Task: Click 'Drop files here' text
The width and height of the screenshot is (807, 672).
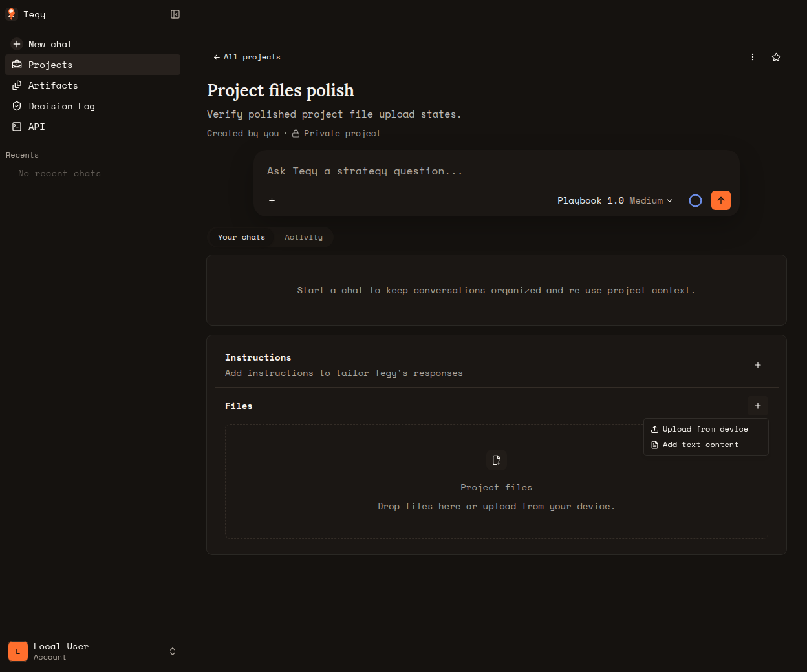Action: click(x=497, y=506)
